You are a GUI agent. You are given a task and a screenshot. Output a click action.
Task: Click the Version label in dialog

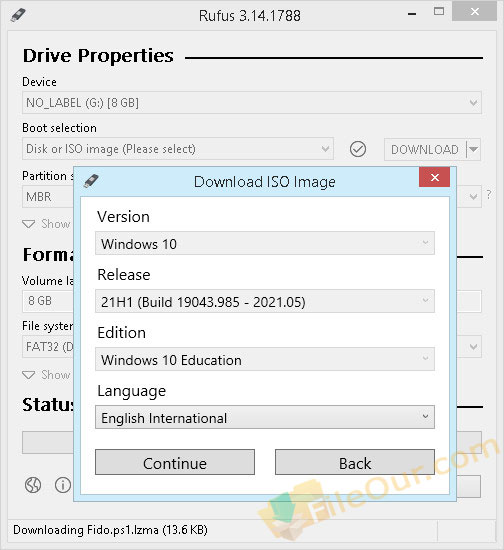coord(123,217)
